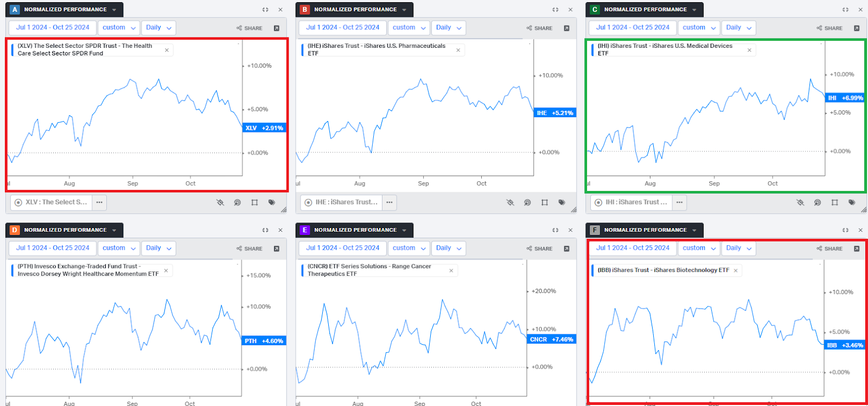Select the D Normalized Performance tab

pyautogui.click(x=65, y=230)
